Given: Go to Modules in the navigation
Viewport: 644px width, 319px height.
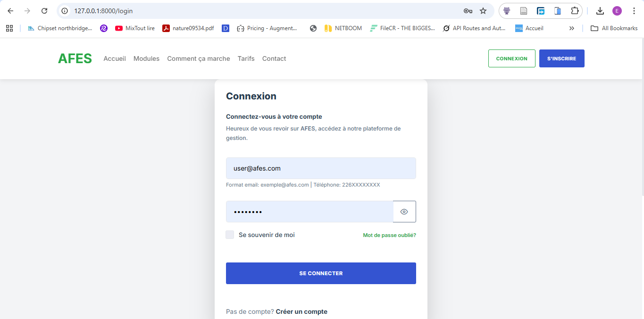Looking at the screenshot, I should (146, 59).
